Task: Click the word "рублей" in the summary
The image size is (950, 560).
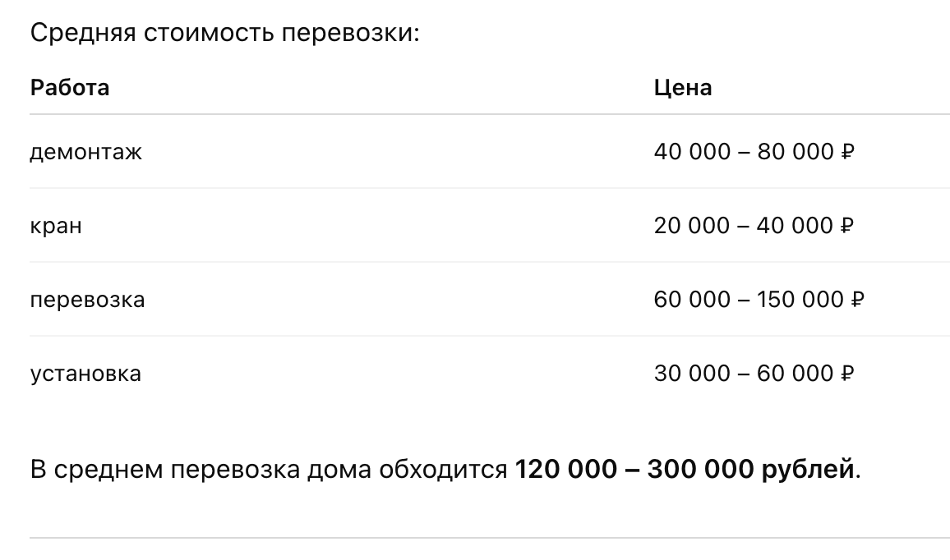Action: point(808,470)
